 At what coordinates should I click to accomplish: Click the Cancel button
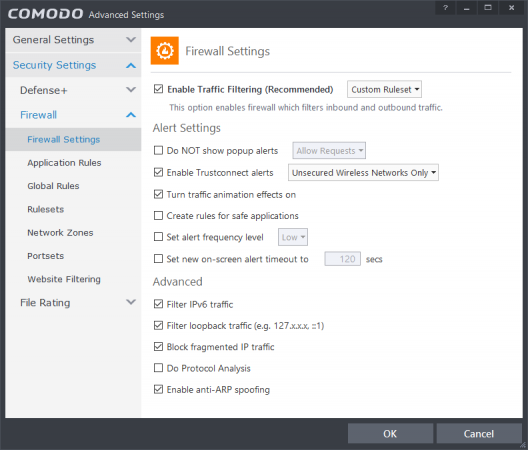[479, 433]
